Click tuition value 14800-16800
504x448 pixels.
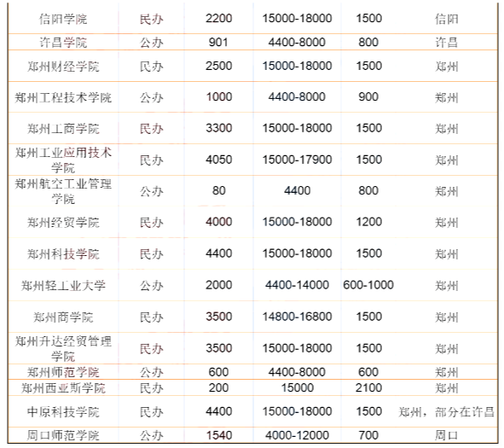point(297,317)
